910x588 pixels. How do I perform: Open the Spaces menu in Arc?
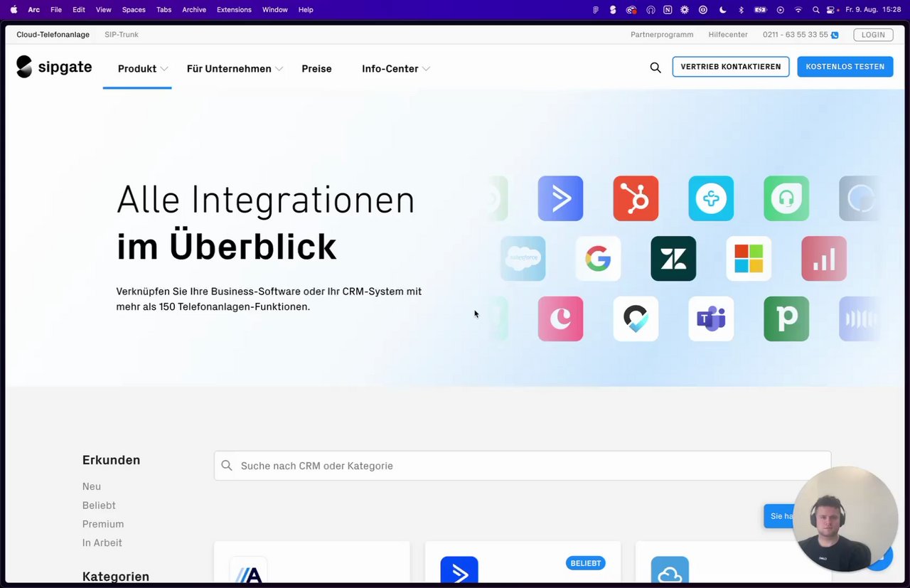pyautogui.click(x=134, y=10)
